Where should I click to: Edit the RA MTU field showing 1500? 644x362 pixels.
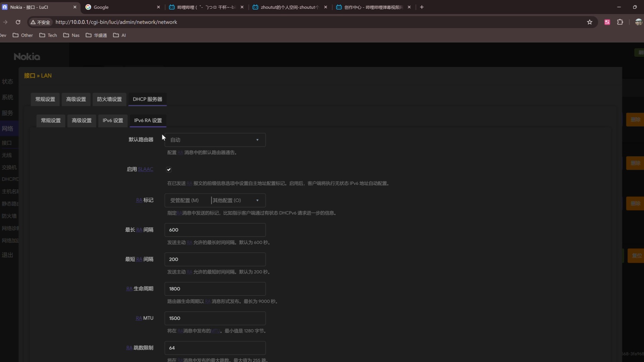point(215,318)
